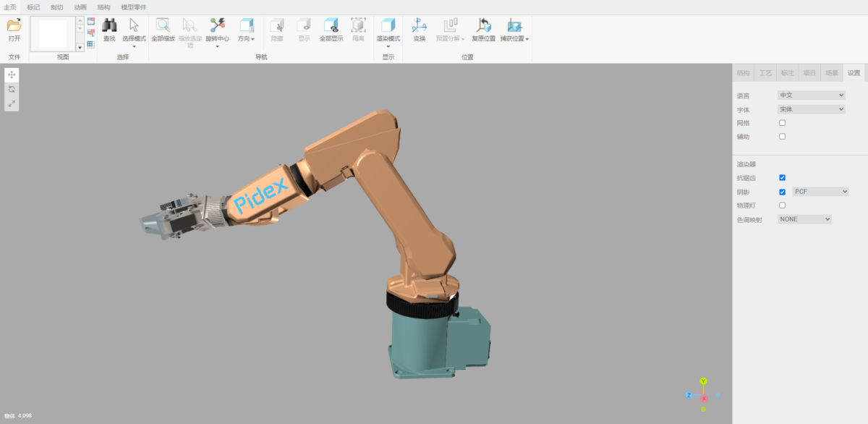This screenshot has width=868, height=424.
Task: Click the 全部缩放 zoom-all icon
Action: 163,26
